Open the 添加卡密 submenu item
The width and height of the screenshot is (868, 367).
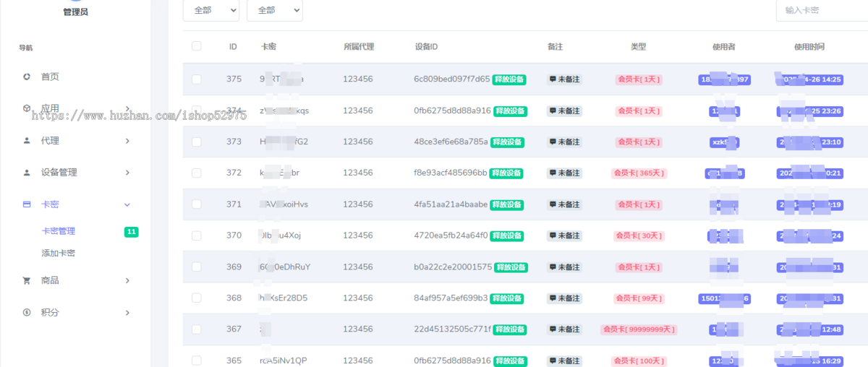tap(59, 254)
